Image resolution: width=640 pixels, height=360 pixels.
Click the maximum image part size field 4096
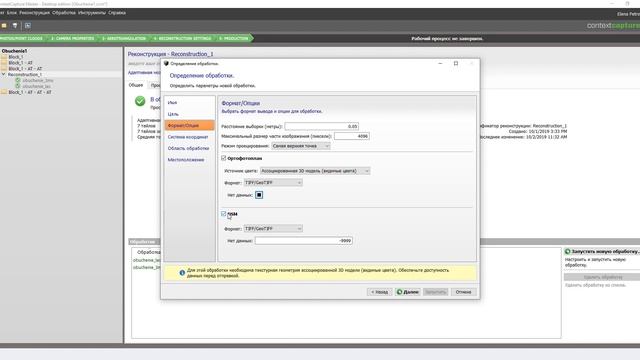(x=351, y=136)
